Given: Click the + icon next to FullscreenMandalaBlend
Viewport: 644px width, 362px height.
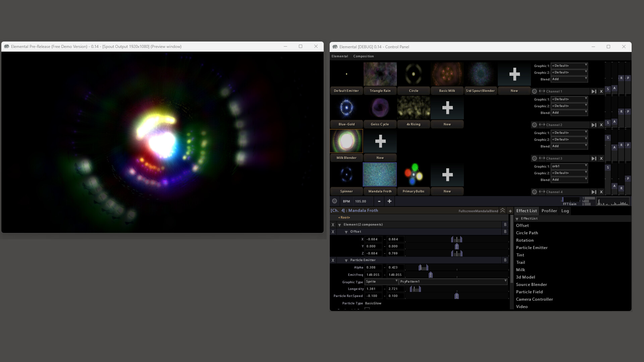Looking at the screenshot, I should coord(510,211).
